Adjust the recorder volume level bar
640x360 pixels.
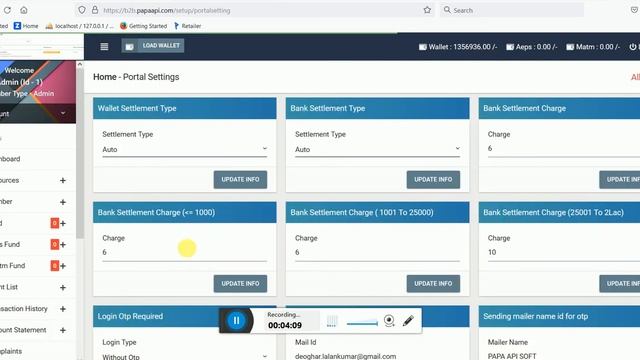362,323
